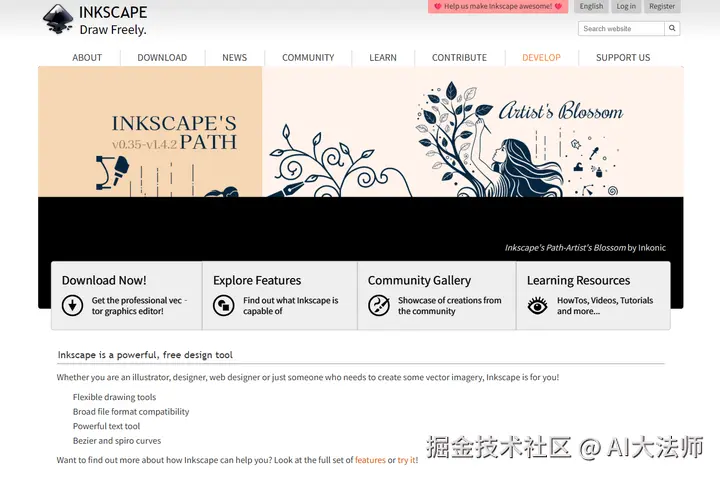
Task: Open the Develop menu
Action: coord(541,58)
